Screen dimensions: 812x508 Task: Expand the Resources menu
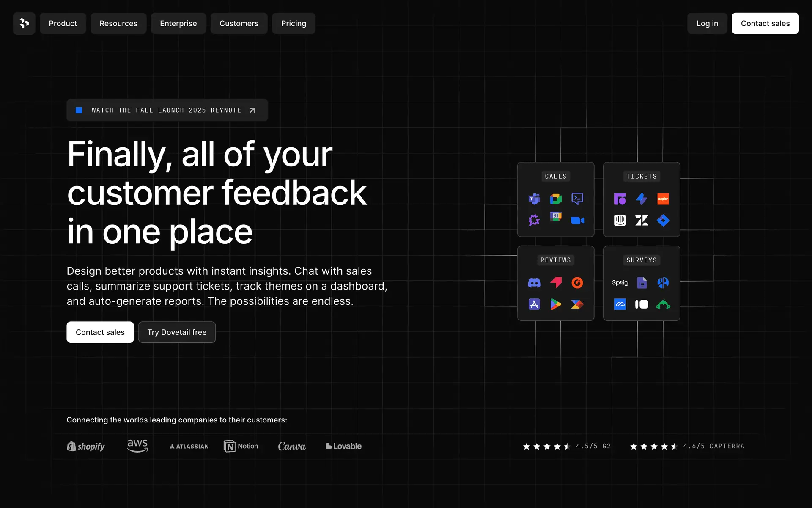point(118,23)
